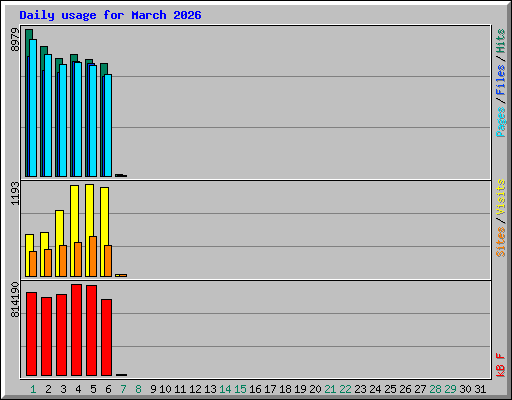Click the day 5 cyan pages bar
Viewport: 512px width, 400px height.
93,121
